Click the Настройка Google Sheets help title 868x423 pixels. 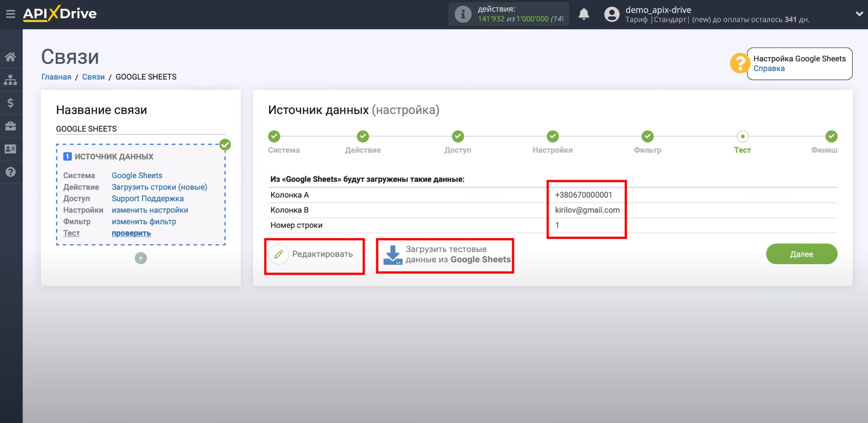coord(800,59)
